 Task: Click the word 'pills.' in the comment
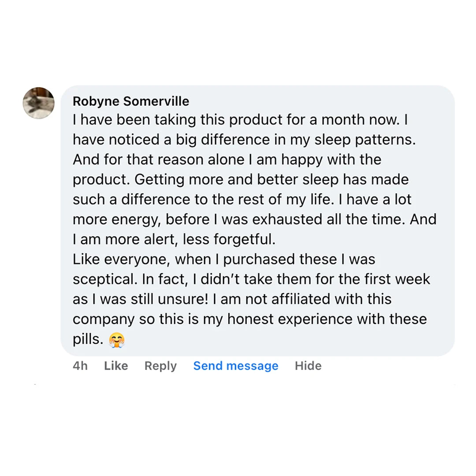(88, 339)
